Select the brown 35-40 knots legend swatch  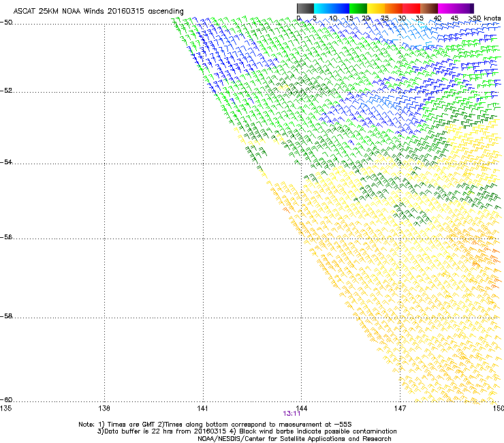click(429, 8)
